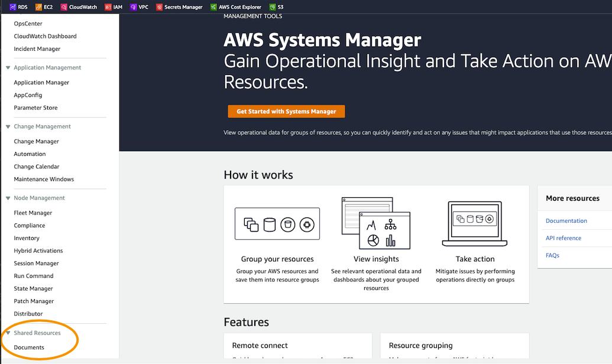Click the MANAGEMENT TOOLS label

253,17
